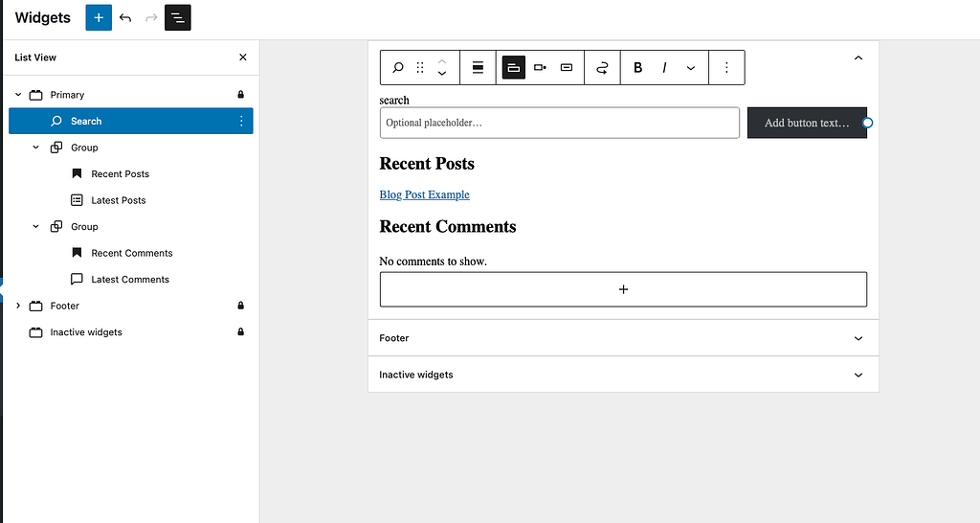Close the List View panel

(x=243, y=57)
